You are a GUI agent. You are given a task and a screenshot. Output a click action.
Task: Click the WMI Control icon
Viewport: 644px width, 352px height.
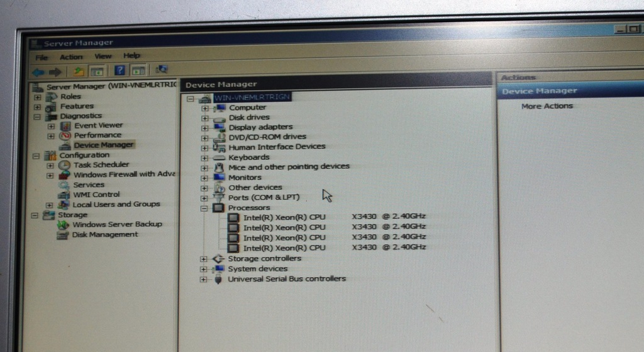(64, 195)
